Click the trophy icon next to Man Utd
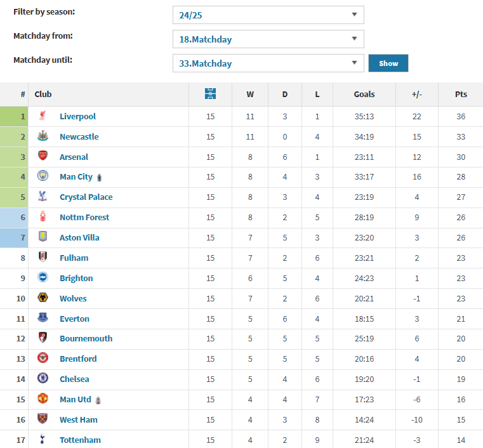Viewport: 483px width, 448px height. click(x=98, y=400)
